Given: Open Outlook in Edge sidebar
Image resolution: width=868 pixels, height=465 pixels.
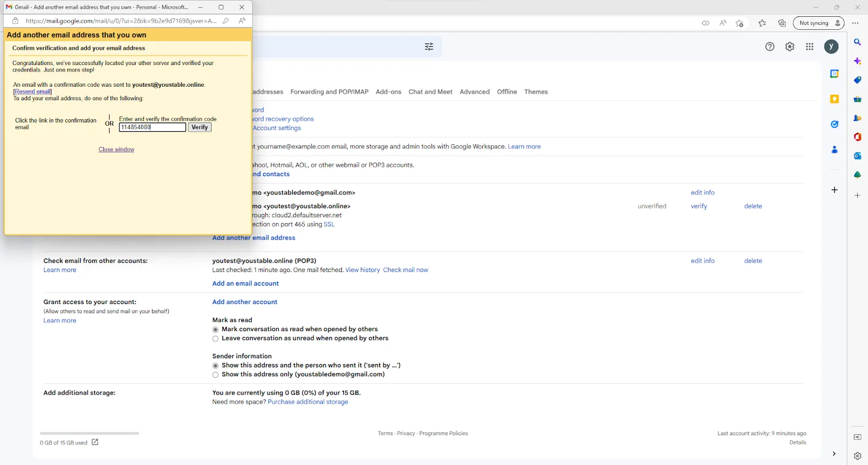Looking at the screenshot, I should [x=858, y=156].
